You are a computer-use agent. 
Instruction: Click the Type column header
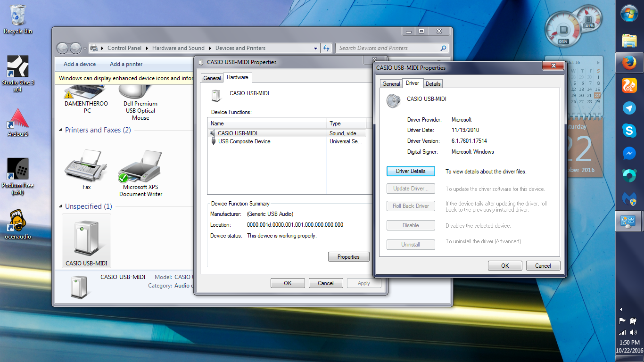point(347,123)
